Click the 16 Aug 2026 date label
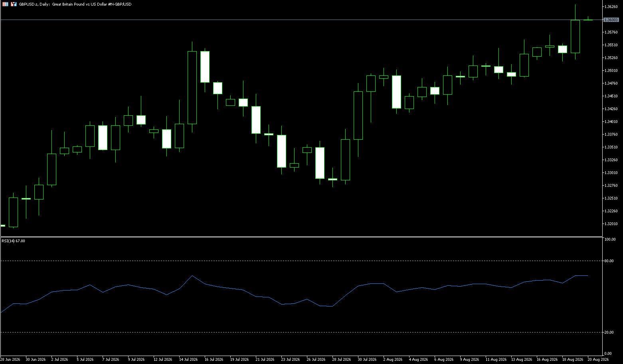Viewport: 623px width, 364px height. coord(547,360)
